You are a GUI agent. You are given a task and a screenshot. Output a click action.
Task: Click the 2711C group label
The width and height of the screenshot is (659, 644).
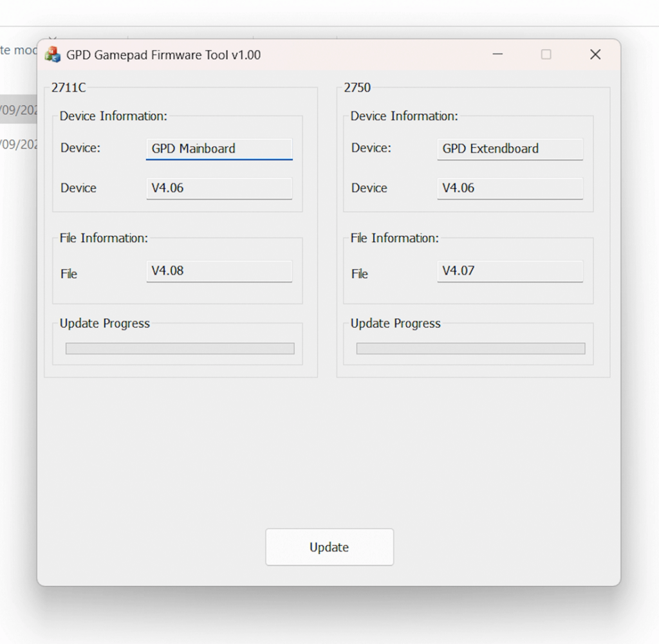[x=68, y=87]
